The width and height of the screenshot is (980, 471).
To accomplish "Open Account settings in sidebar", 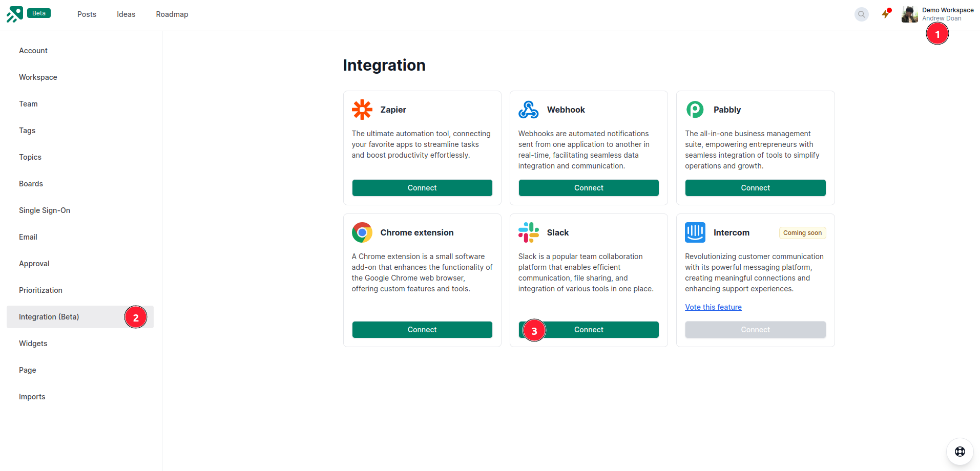I will (x=80, y=51).
